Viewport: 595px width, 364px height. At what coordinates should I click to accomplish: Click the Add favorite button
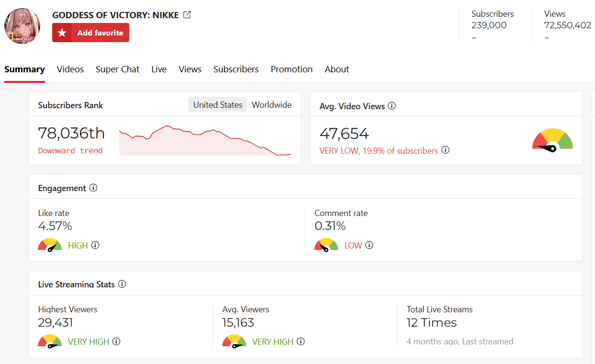91,33
